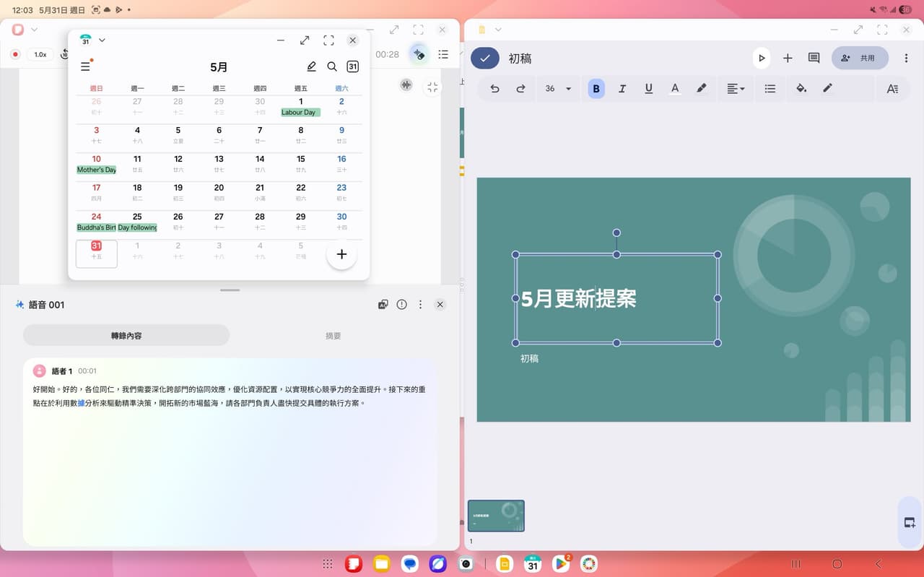924x577 pixels.
Task: Toggle AI transcript sparkle button in recorder
Action: coord(418,54)
